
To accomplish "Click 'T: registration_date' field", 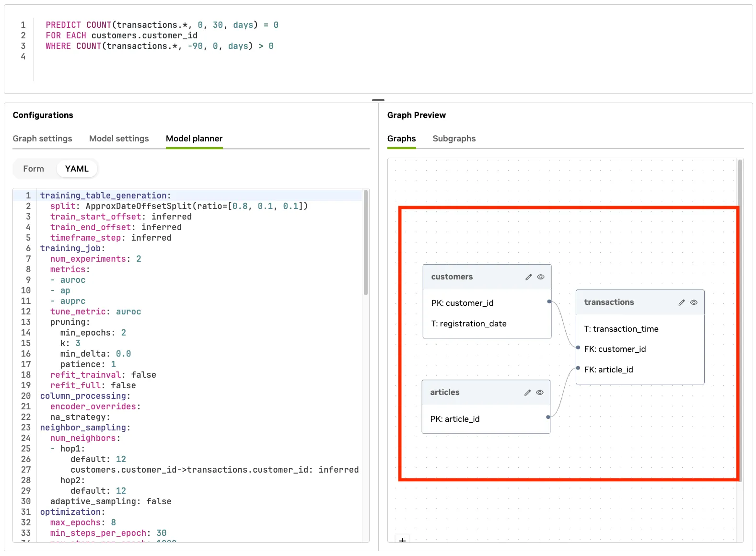I will click(469, 324).
